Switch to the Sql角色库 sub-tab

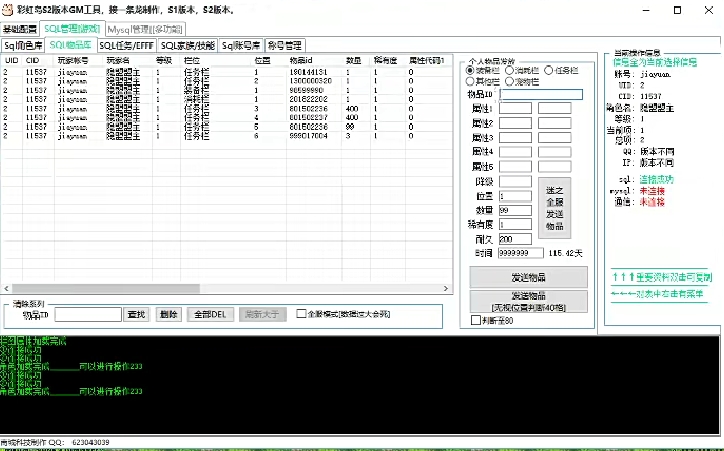click(x=23, y=45)
